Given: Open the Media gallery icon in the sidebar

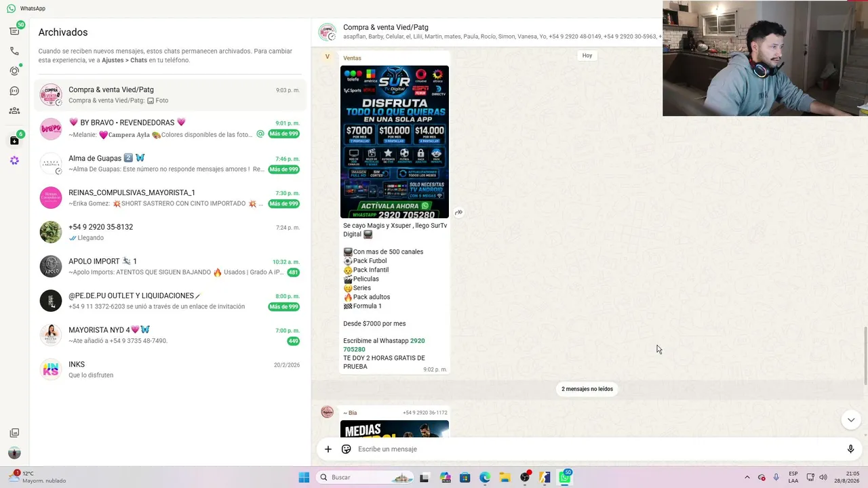Looking at the screenshot, I should 14,433.
